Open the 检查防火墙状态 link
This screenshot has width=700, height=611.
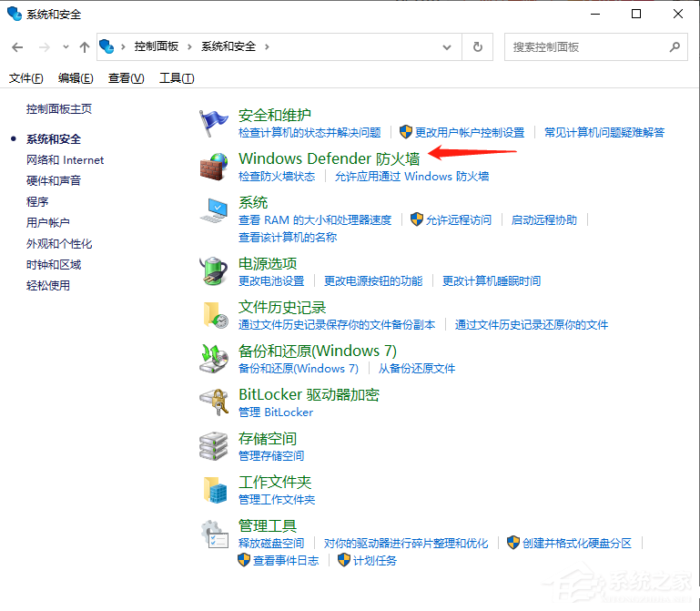(277, 177)
